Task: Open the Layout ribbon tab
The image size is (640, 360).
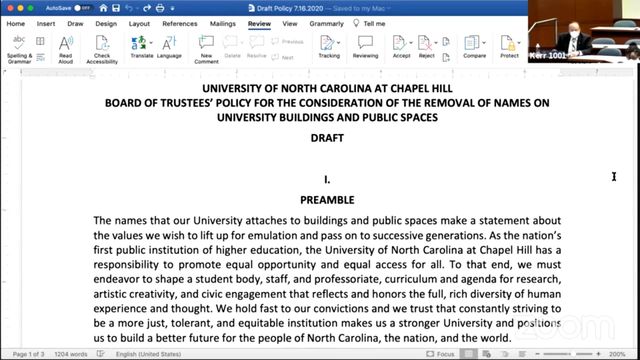Action: 139,24
